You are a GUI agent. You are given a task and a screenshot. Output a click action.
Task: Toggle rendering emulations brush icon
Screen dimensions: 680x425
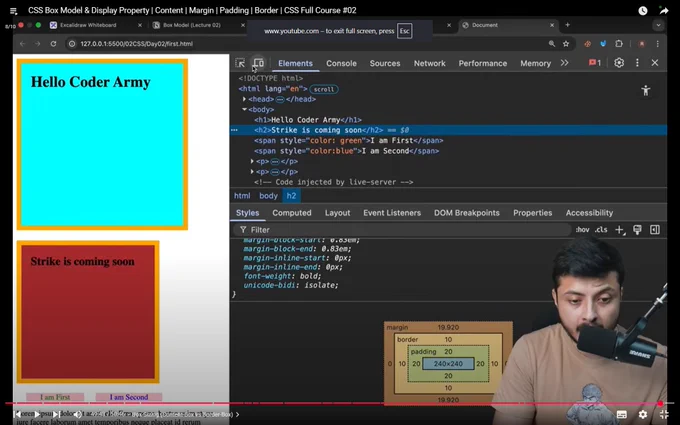tap(637, 229)
